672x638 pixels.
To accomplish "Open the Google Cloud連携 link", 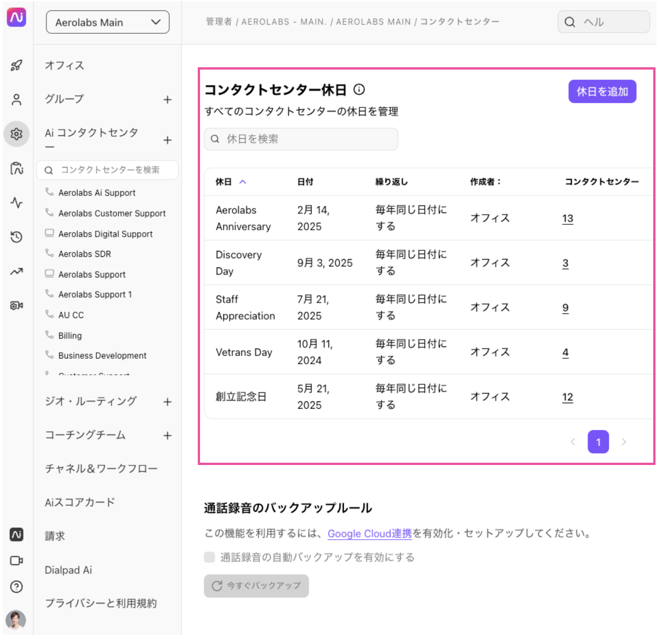I will tap(370, 534).
